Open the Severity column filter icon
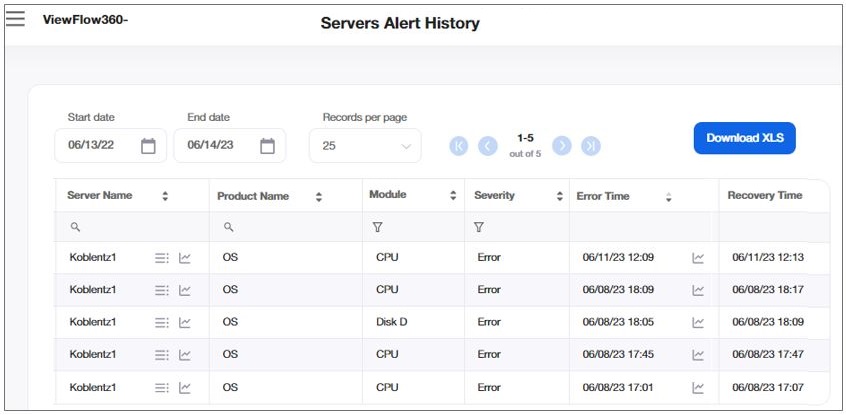846x415 pixels. (x=479, y=228)
